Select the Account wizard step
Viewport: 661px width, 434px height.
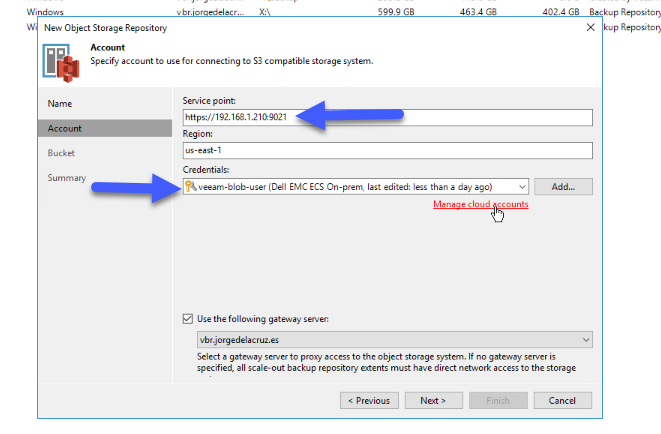pyautogui.click(x=105, y=129)
